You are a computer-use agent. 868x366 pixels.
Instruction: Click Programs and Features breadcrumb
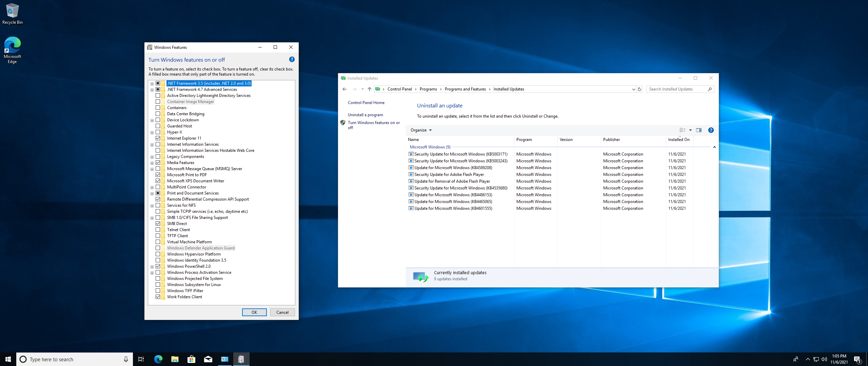(465, 89)
